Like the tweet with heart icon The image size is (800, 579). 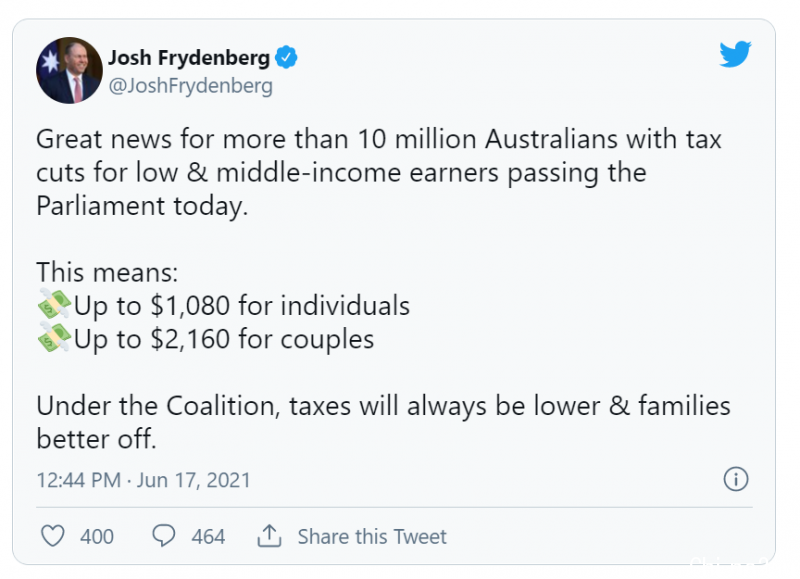[x=53, y=536]
